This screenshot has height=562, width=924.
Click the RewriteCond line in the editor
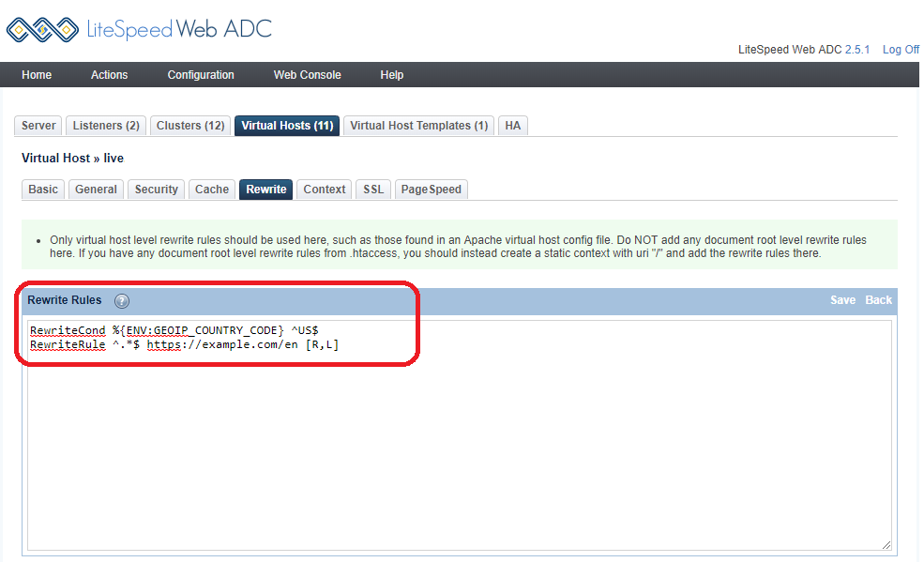pos(174,330)
